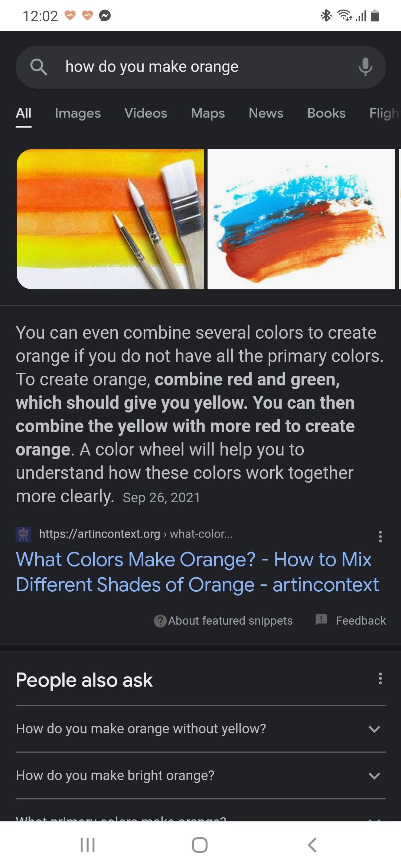Expand "How do you make bright orange?"
The width and height of the screenshot is (401, 868).
pyautogui.click(x=374, y=776)
